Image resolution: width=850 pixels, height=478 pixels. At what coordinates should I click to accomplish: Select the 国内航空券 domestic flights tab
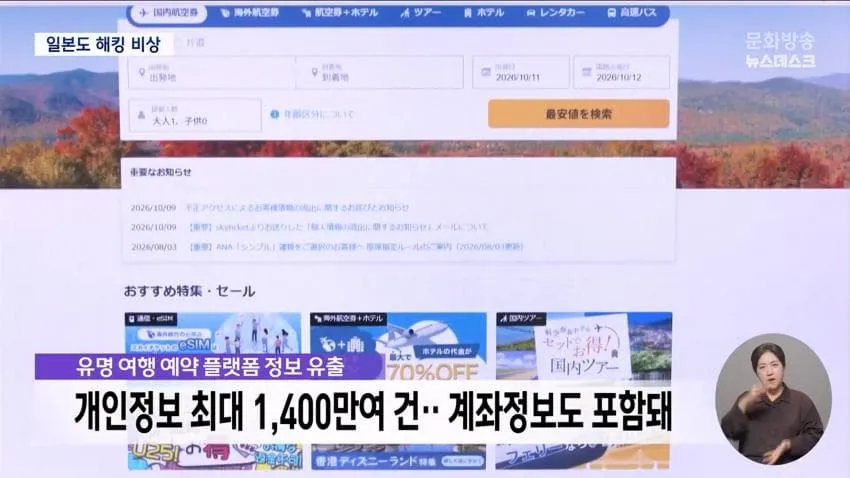click(168, 12)
